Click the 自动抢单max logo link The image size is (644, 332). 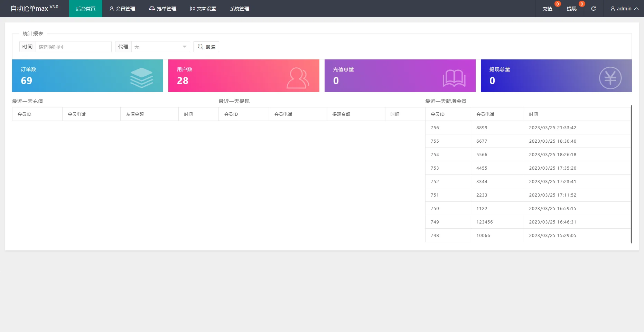(34, 9)
